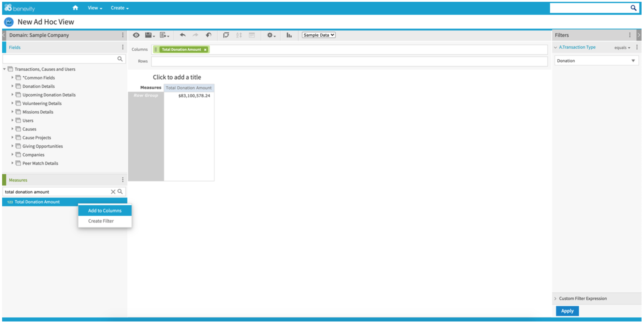
Task: Expand the Missions Details folder arrow
Action: point(12,112)
